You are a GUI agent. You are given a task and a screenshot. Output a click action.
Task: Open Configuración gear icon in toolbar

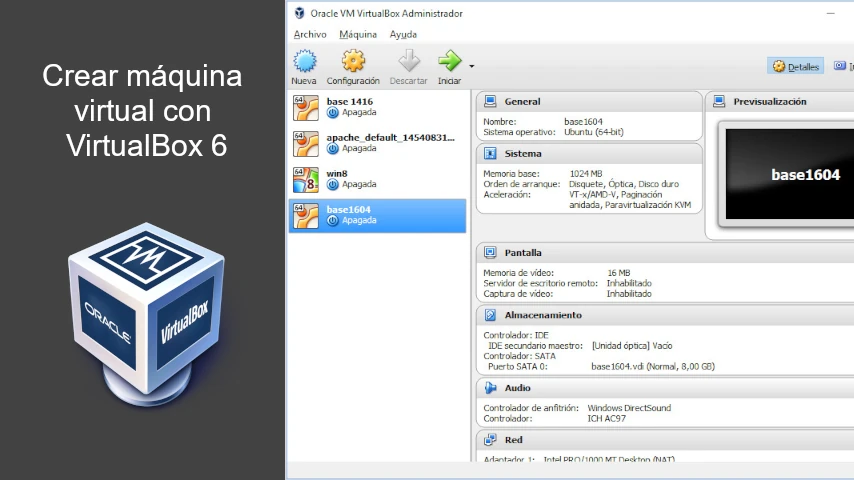point(353,61)
